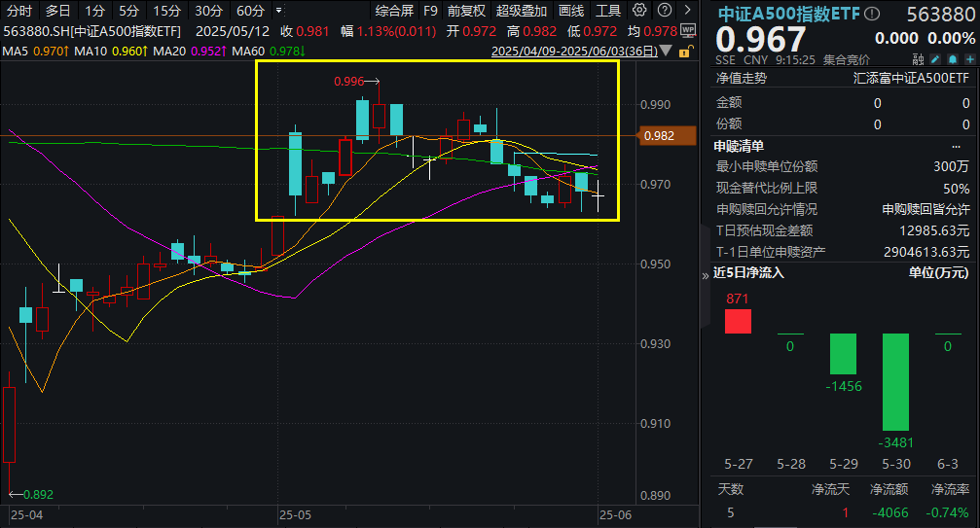980x528 pixels.
Task: Click the 画线 drawing tools button
Action: coord(572,11)
